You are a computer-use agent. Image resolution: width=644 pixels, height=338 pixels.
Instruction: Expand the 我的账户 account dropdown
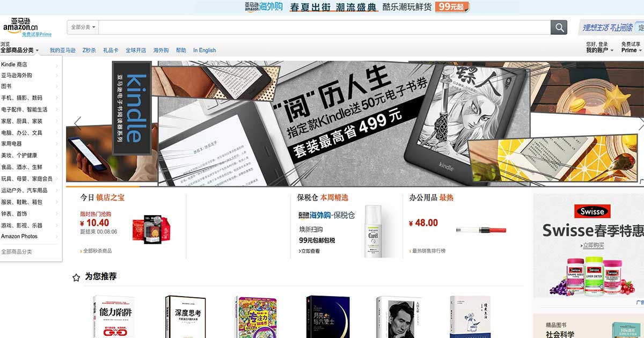pyautogui.click(x=597, y=50)
